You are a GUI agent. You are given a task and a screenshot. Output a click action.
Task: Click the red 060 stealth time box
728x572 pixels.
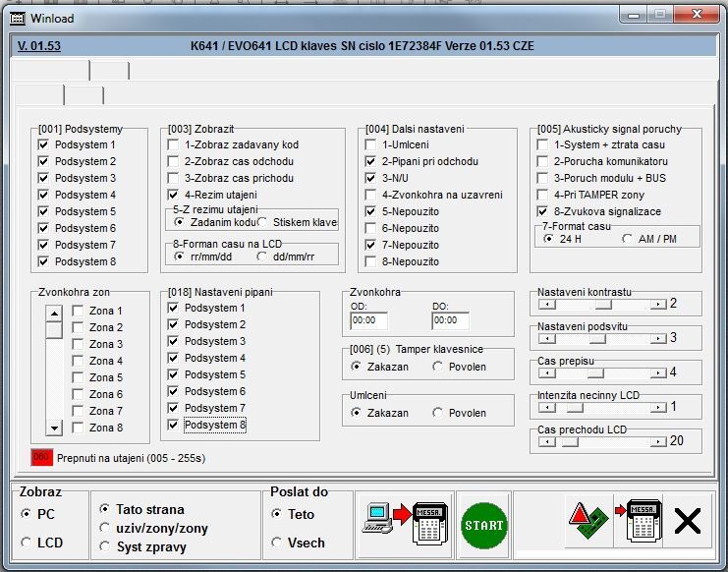coord(42,457)
